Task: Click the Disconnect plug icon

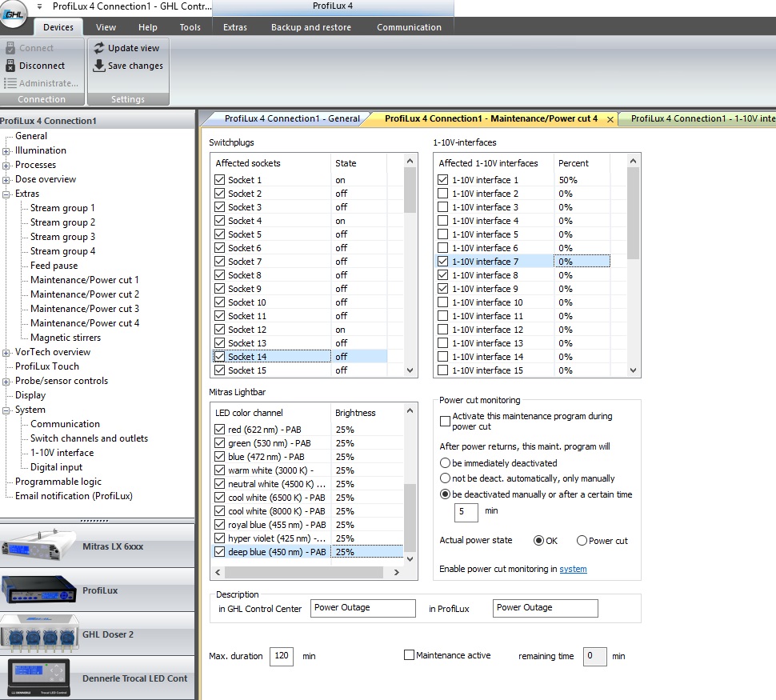Action: click(x=10, y=66)
